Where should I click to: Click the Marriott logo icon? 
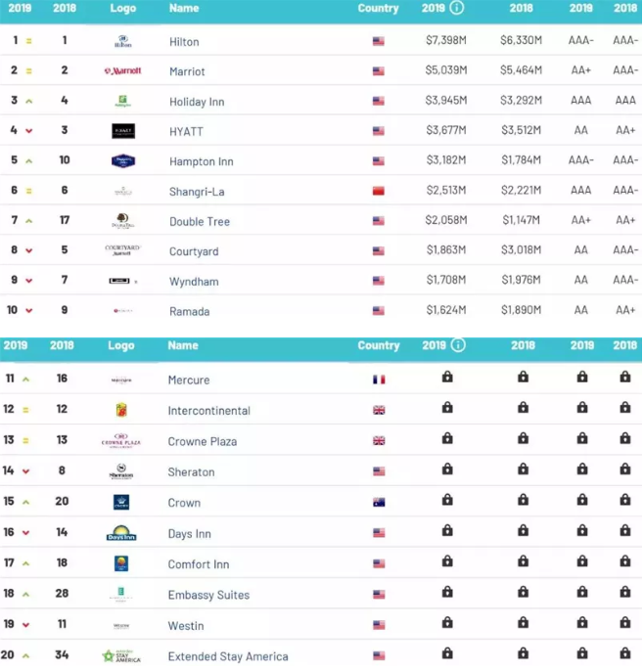click(122, 71)
